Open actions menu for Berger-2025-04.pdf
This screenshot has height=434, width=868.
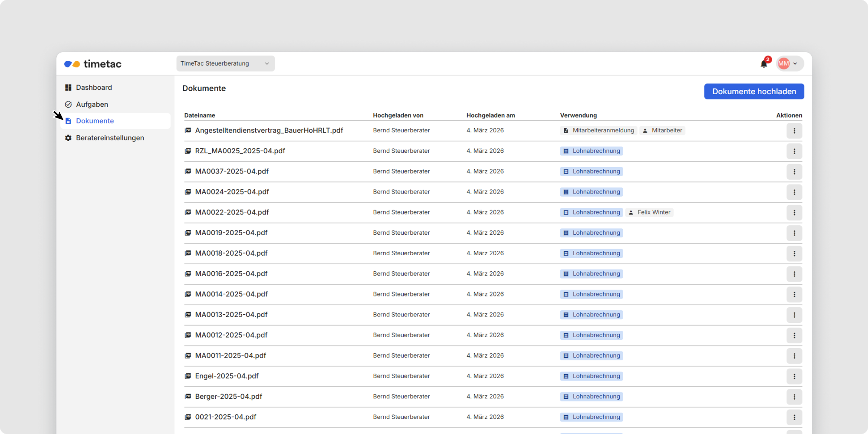point(794,397)
